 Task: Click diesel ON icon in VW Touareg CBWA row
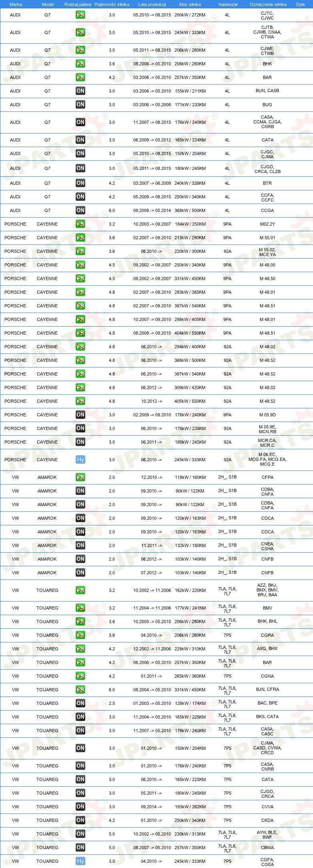(80, 848)
